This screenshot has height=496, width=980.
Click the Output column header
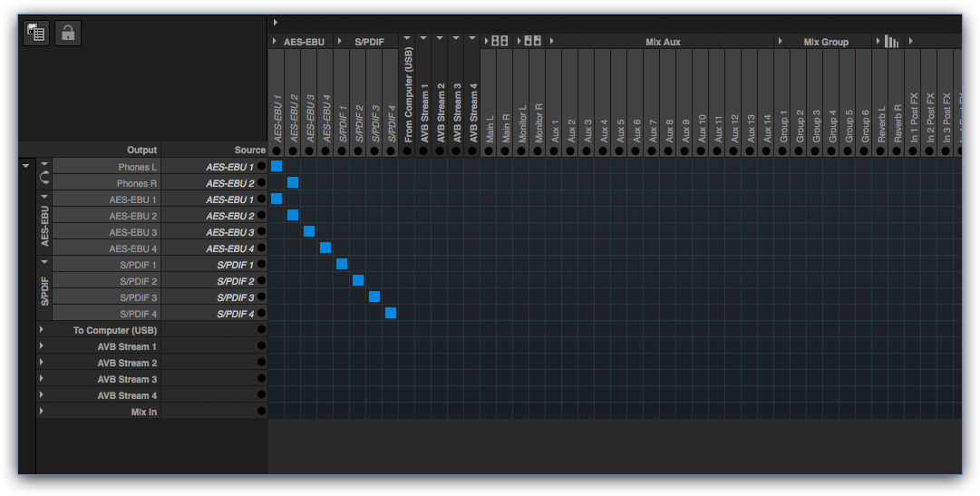click(x=141, y=150)
